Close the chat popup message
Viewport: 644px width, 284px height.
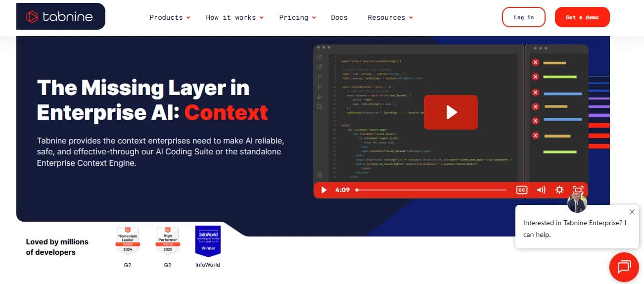pos(632,212)
